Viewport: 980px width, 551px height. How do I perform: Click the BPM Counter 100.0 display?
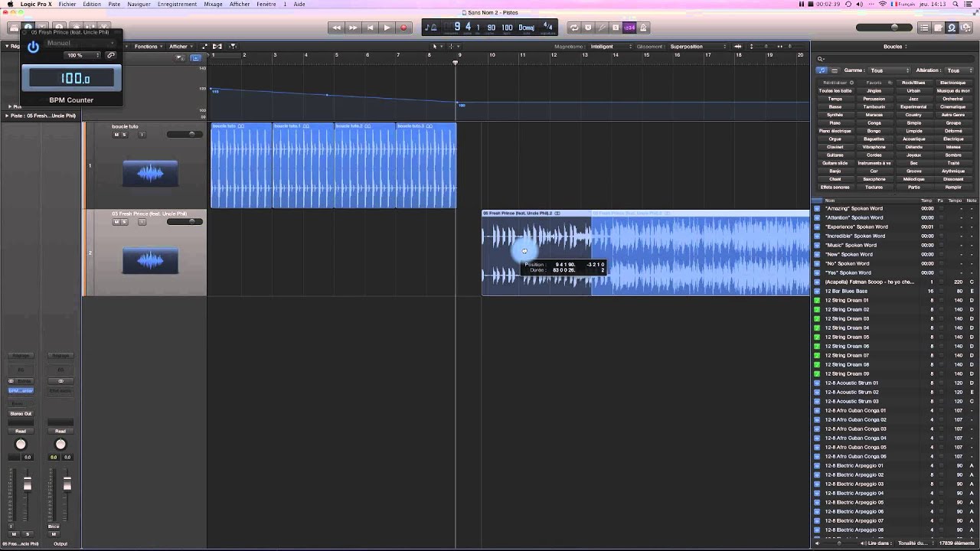pyautogui.click(x=71, y=78)
